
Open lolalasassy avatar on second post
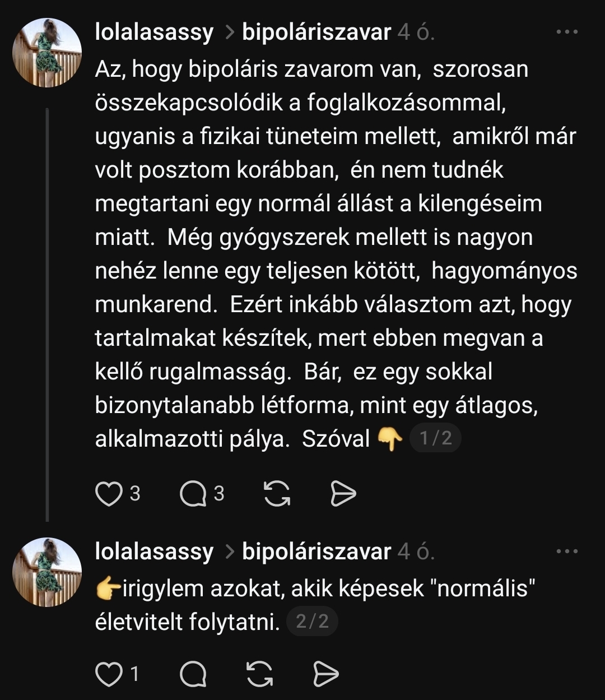47,572
